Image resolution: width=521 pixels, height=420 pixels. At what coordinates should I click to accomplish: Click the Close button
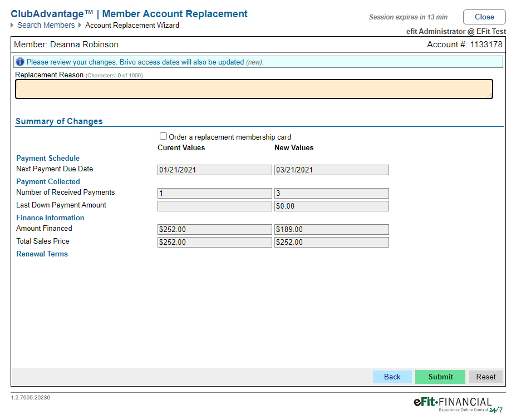tap(484, 17)
